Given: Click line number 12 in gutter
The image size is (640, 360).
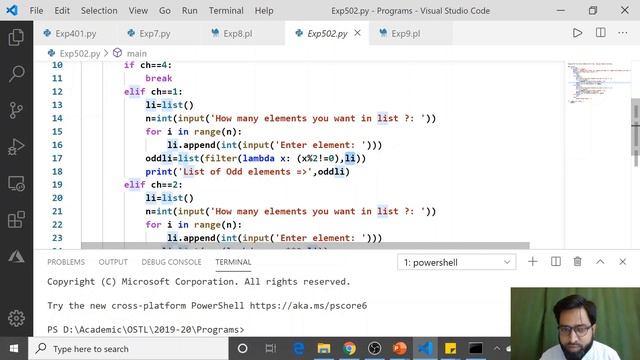Looking at the screenshot, I should 57,92.
